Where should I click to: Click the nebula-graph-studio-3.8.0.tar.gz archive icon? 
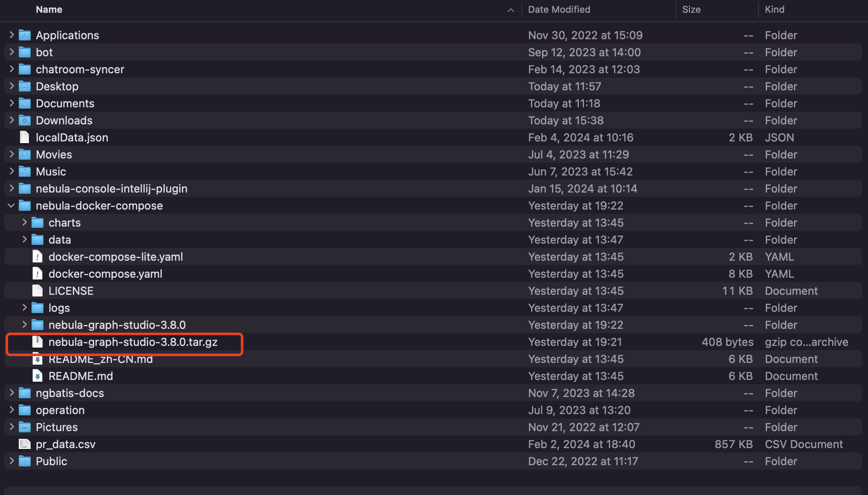click(x=37, y=342)
